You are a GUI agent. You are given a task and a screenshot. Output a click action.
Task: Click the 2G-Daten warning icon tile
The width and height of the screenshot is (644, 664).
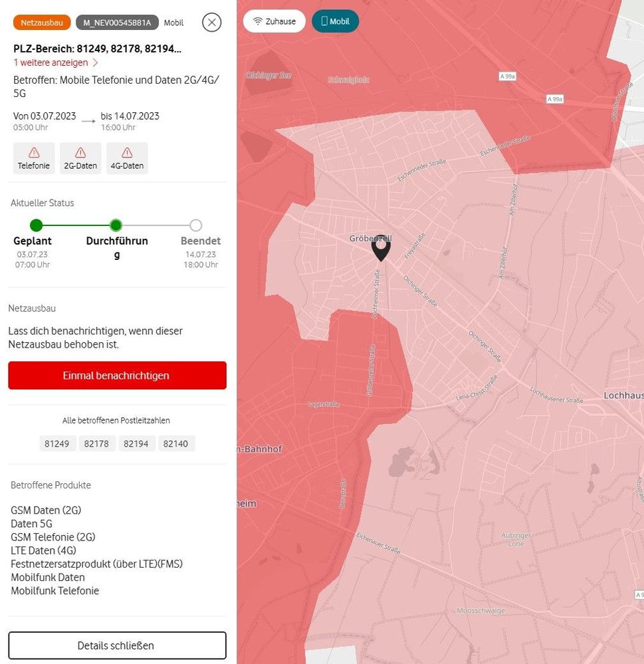click(x=80, y=158)
